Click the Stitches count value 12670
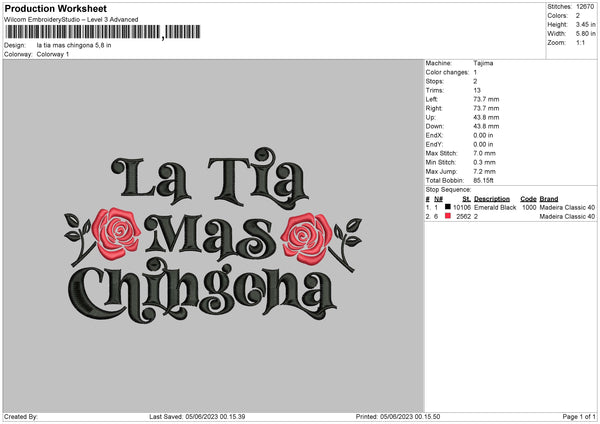 pos(585,7)
